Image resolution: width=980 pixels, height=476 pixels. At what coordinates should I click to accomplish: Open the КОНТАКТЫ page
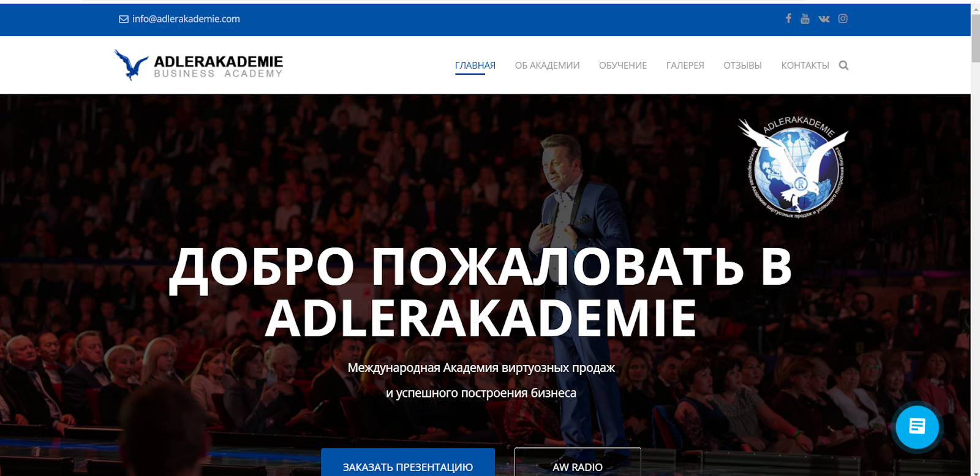coord(805,66)
